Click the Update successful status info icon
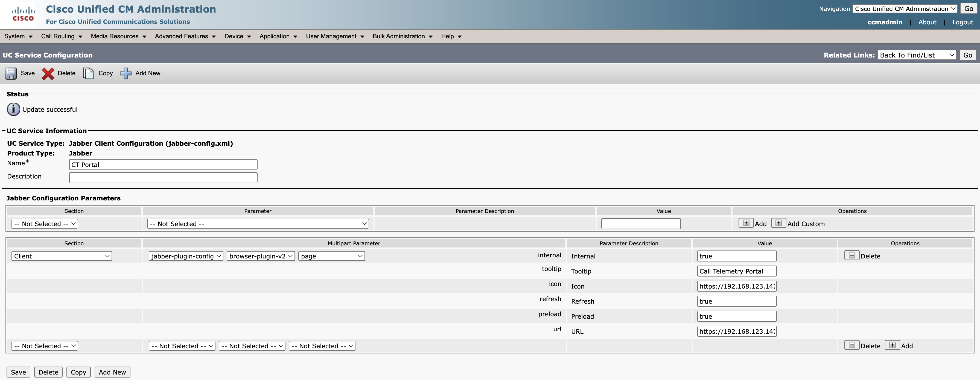980x380 pixels. (x=13, y=109)
